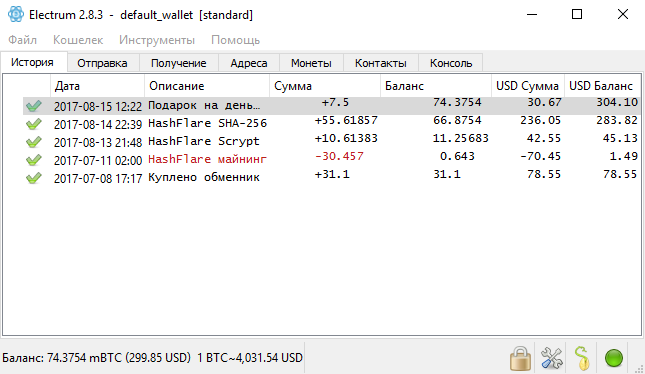Grab the window resize grip in corner
645x374 pixels.
click(x=640, y=369)
